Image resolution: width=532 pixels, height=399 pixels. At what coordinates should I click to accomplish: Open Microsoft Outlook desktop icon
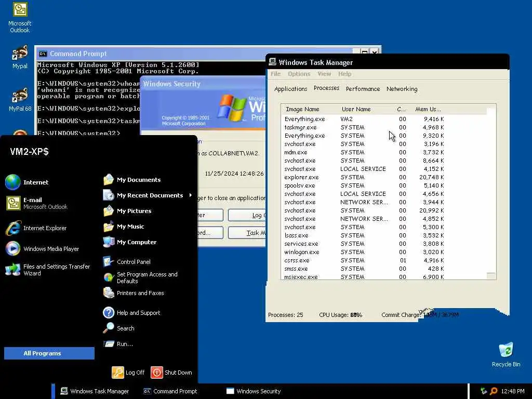20,18
